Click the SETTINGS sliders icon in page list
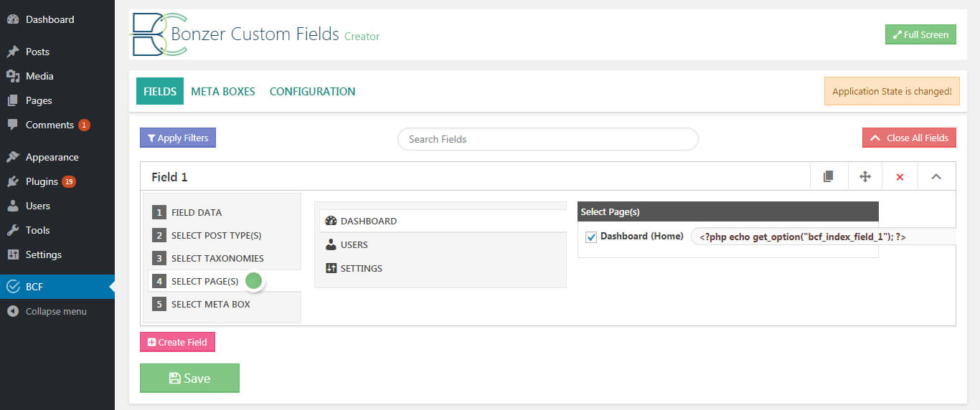 (x=331, y=268)
